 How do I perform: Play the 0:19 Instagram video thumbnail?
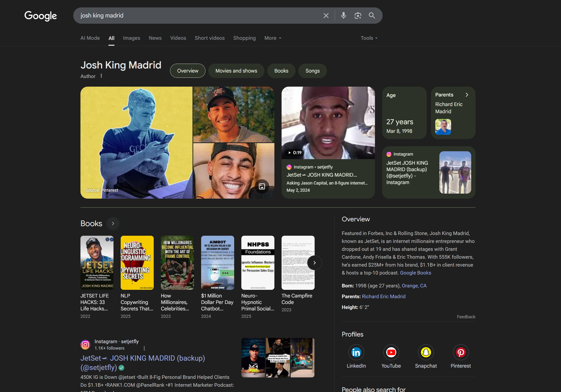(328, 123)
